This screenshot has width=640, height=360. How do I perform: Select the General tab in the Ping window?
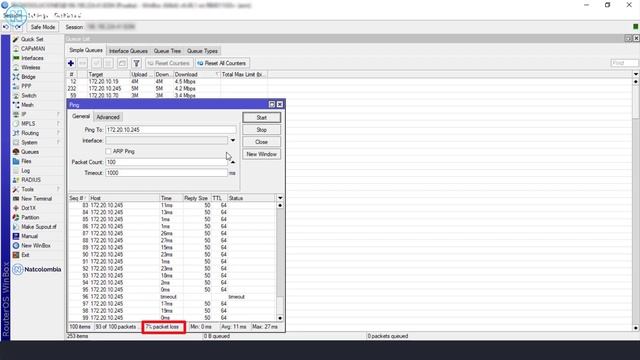[x=81, y=116]
